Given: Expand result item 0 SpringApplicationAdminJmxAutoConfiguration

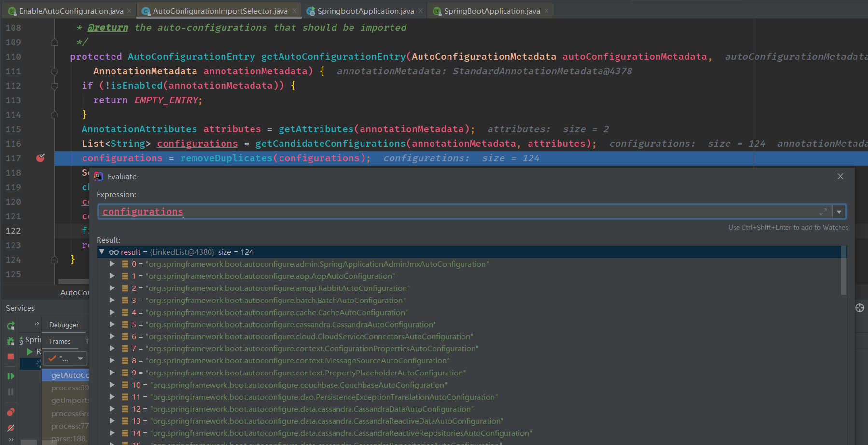Looking at the screenshot, I should pyautogui.click(x=112, y=264).
